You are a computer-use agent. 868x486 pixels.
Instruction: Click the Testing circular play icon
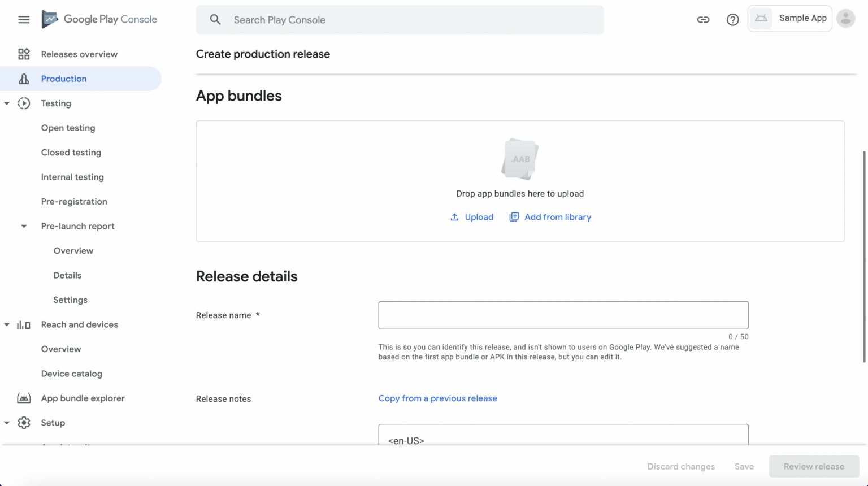click(x=24, y=103)
